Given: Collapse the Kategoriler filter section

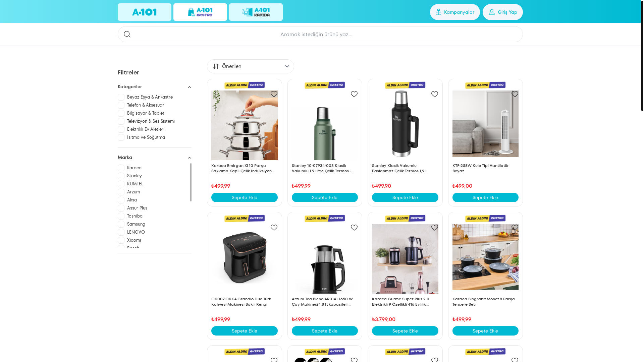Looking at the screenshot, I should click(189, 87).
